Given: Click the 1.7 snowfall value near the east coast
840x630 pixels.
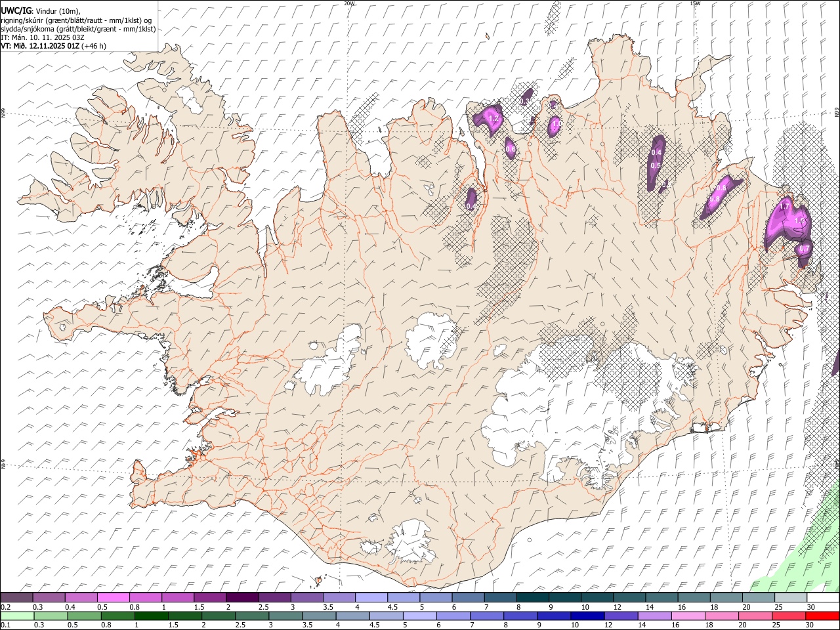Looking at the screenshot, I should (784, 206).
